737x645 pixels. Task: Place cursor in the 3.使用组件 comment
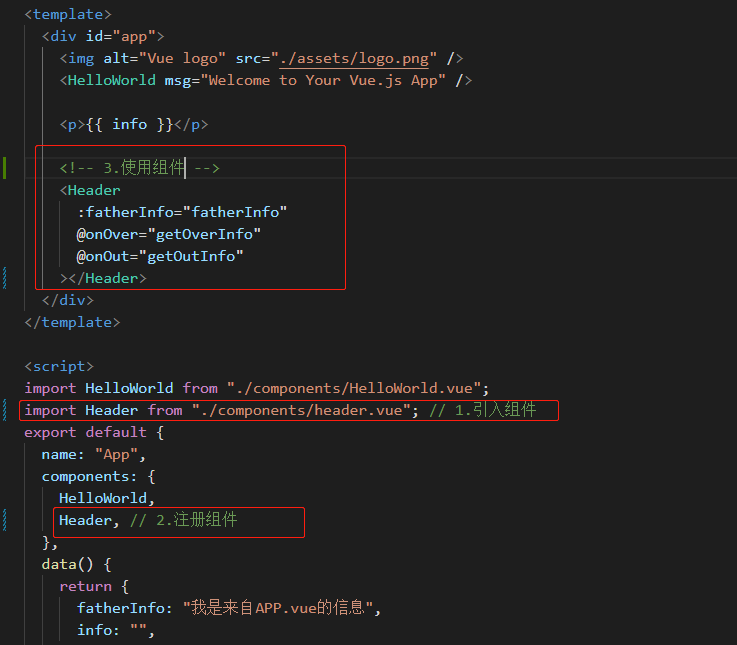(140, 168)
